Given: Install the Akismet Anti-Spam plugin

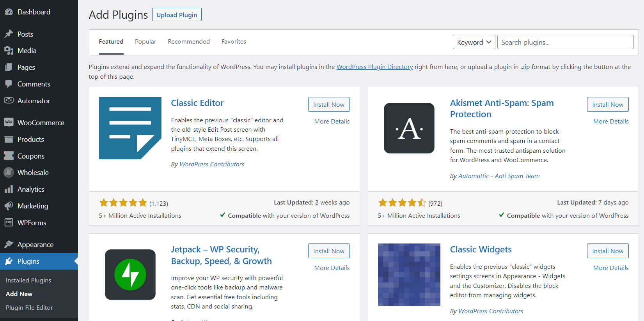Looking at the screenshot, I should click(x=608, y=104).
